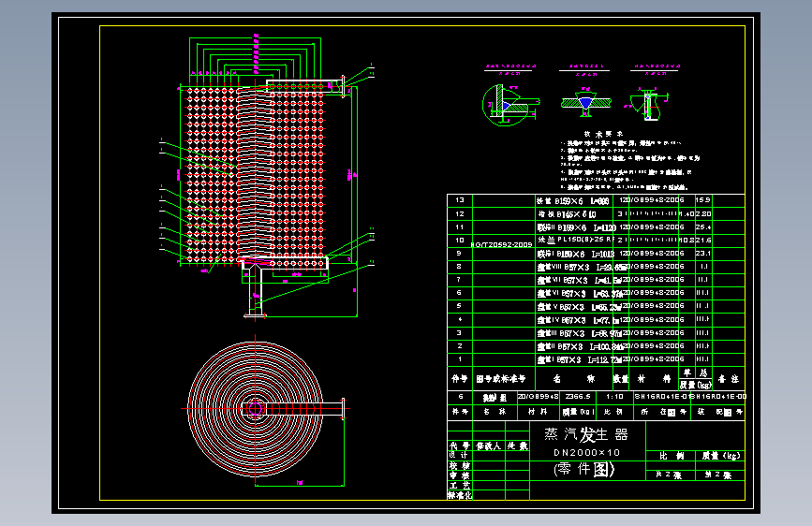Screen dimensions: 812x526
Task: Pick the rightmost weld joint detail view
Action: pos(648,104)
